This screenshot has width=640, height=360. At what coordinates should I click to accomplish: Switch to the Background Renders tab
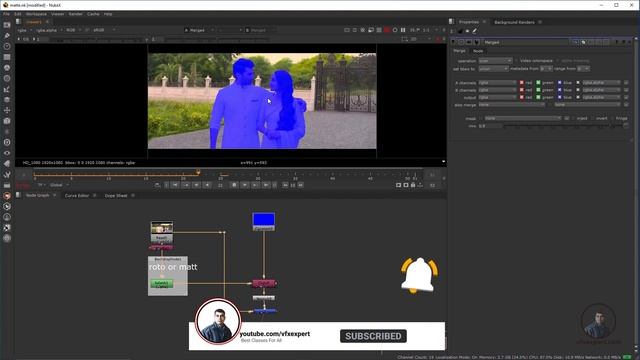point(514,22)
